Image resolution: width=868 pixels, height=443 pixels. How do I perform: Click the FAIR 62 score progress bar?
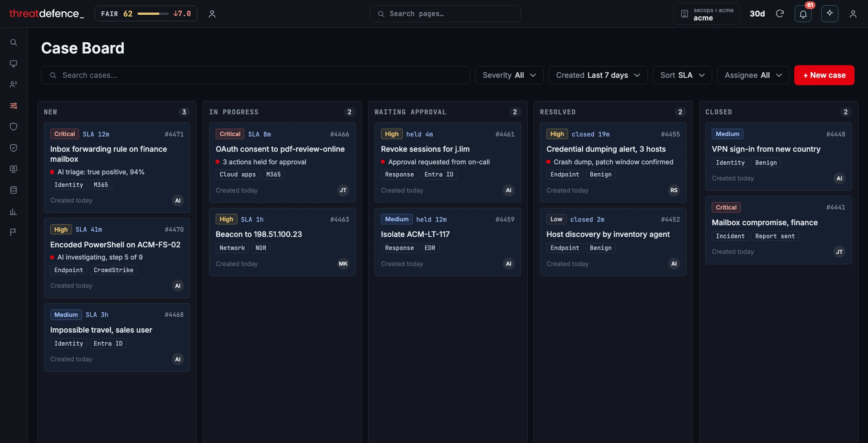point(153,14)
